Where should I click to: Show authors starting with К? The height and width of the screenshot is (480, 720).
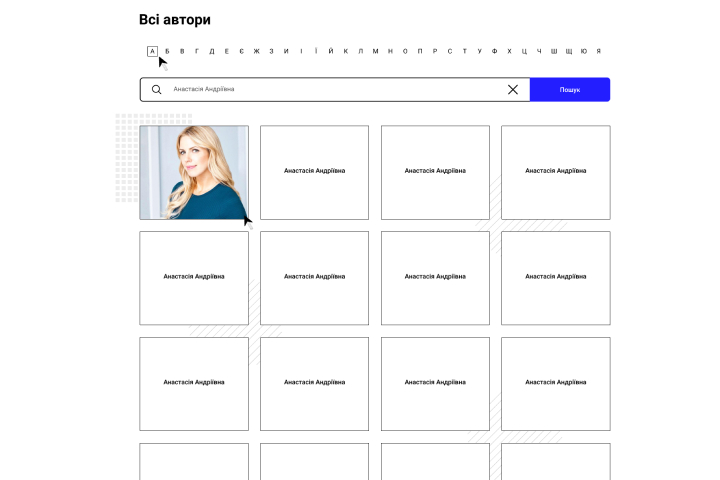pos(346,51)
